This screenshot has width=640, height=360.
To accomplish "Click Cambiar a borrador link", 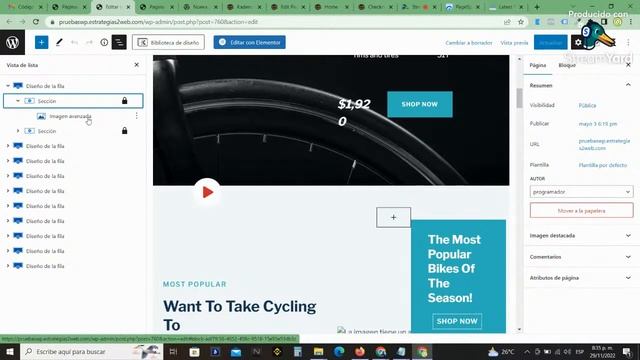I will pyautogui.click(x=469, y=43).
